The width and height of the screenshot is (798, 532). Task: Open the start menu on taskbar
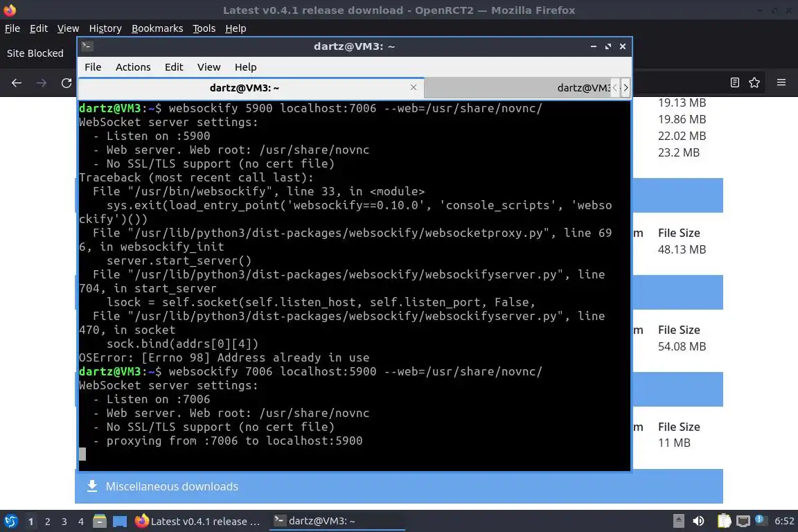coord(11,521)
